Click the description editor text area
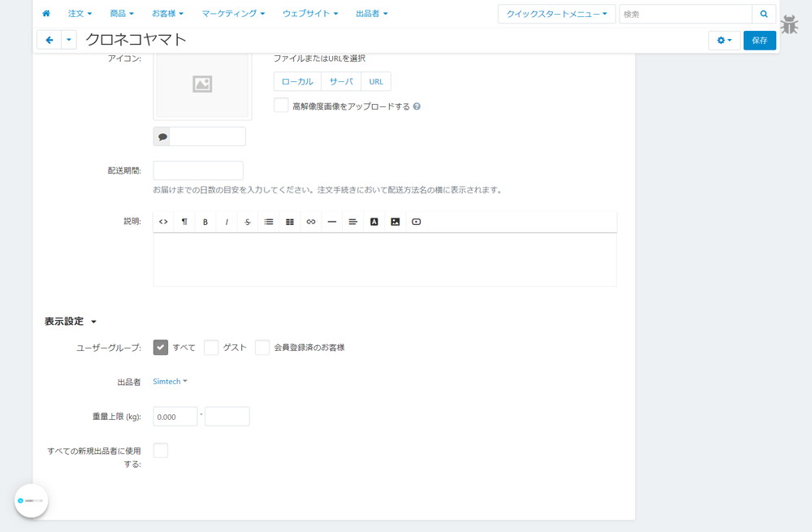The image size is (812, 532). point(385,260)
